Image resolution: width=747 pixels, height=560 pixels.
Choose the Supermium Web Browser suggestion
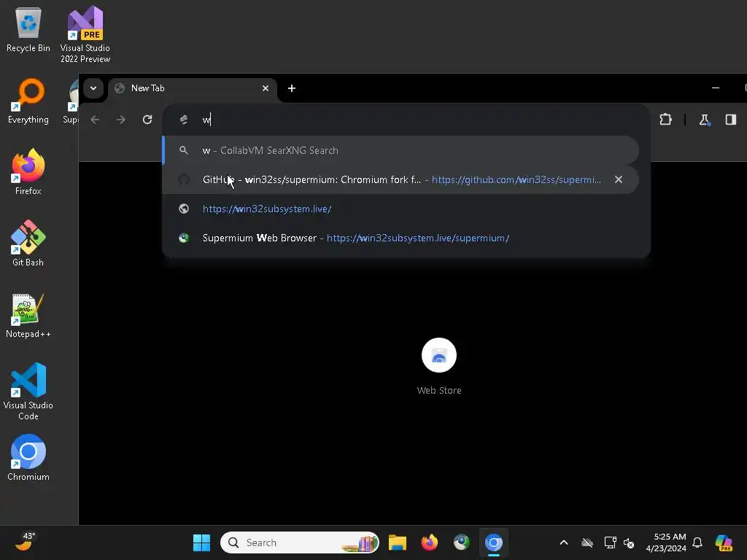400,238
